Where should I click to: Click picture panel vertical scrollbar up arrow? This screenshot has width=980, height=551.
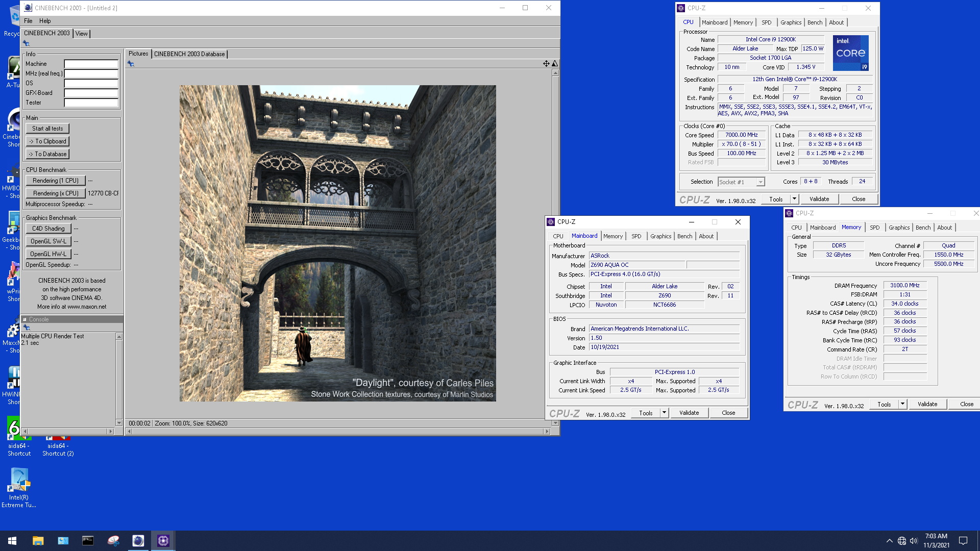tap(555, 73)
